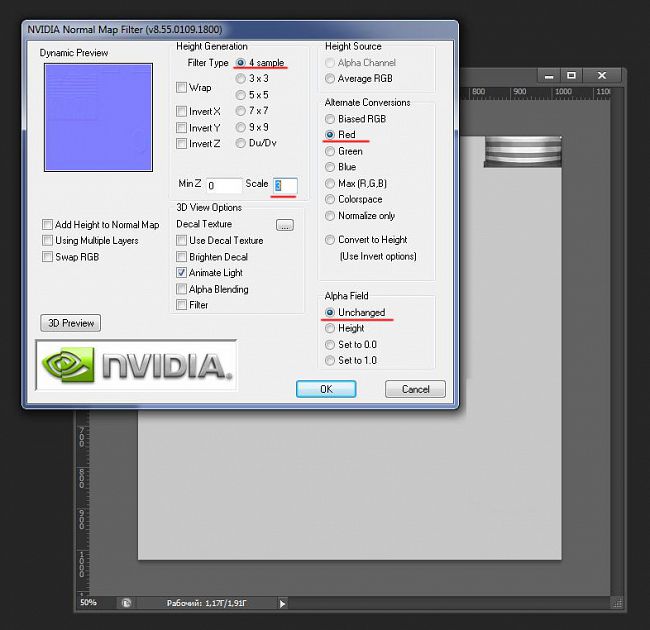Click the export icon in the status bar
Viewport: 650px width, 630px height.
click(127, 603)
